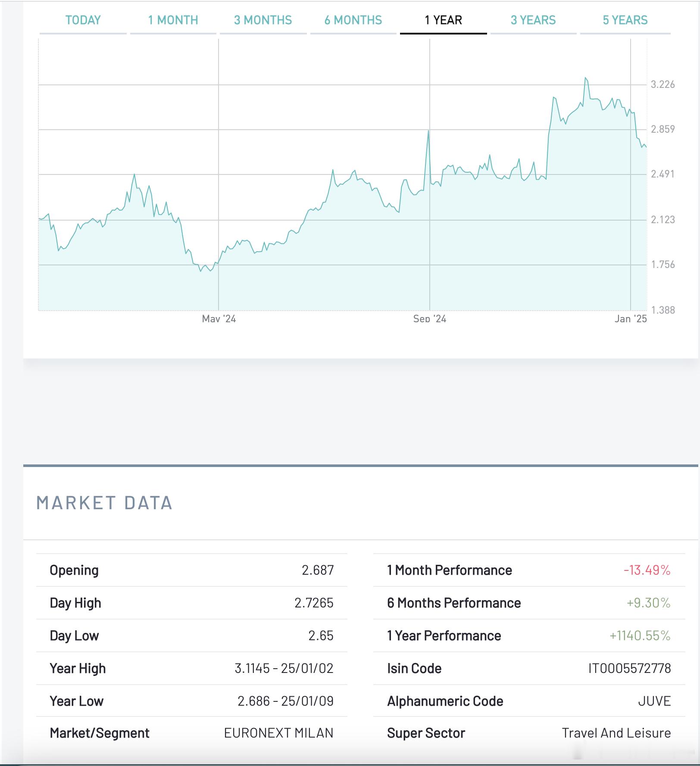Select the Day High value 2.7265
700x766 pixels.
(314, 603)
